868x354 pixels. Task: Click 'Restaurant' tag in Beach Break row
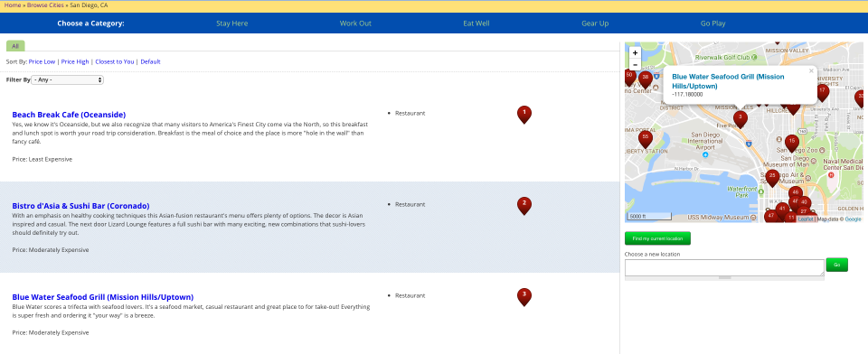click(410, 113)
